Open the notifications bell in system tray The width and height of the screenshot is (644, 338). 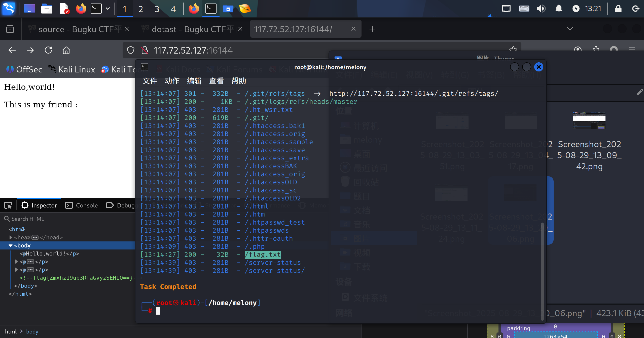coord(559,9)
